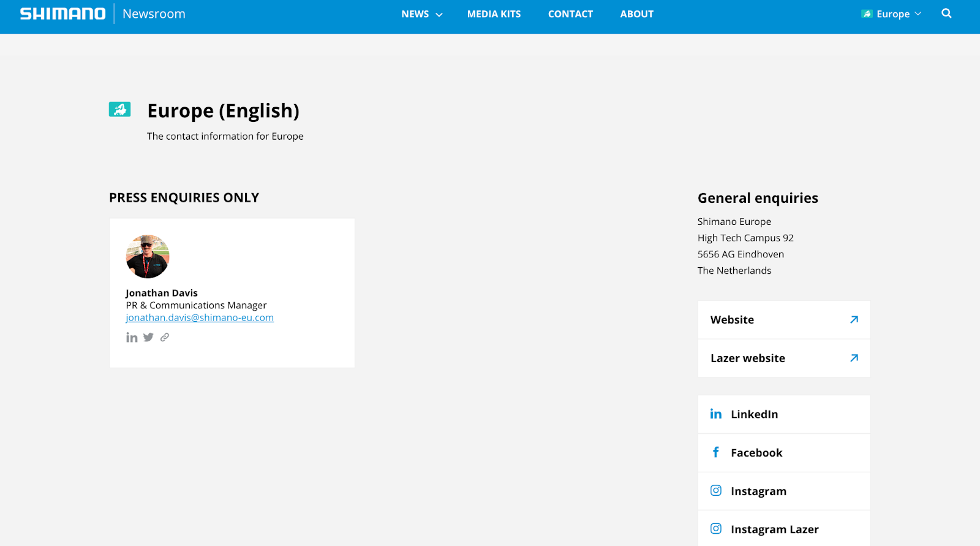Go to the MEDIA KITS page
The width and height of the screenshot is (980, 546).
click(x=494, y=14)
